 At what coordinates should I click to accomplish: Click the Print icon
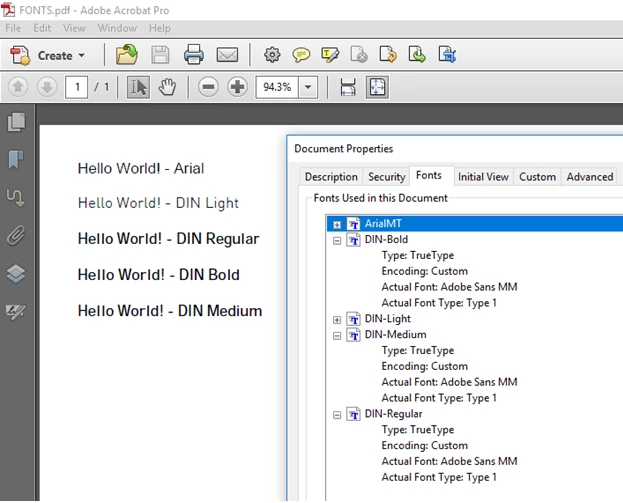[x=193, y=54]
